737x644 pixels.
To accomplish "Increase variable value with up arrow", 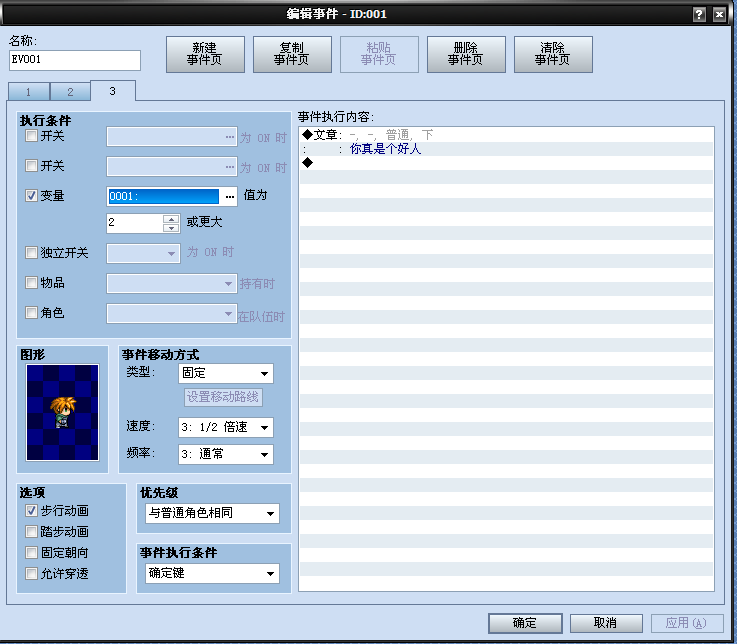I will point(171,219).
